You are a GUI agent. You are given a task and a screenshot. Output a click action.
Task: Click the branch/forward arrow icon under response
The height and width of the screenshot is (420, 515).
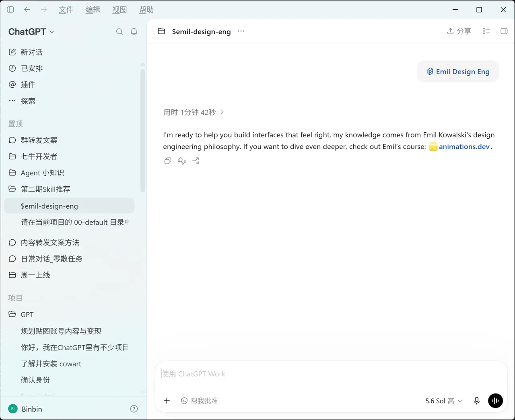coord(196,161)
